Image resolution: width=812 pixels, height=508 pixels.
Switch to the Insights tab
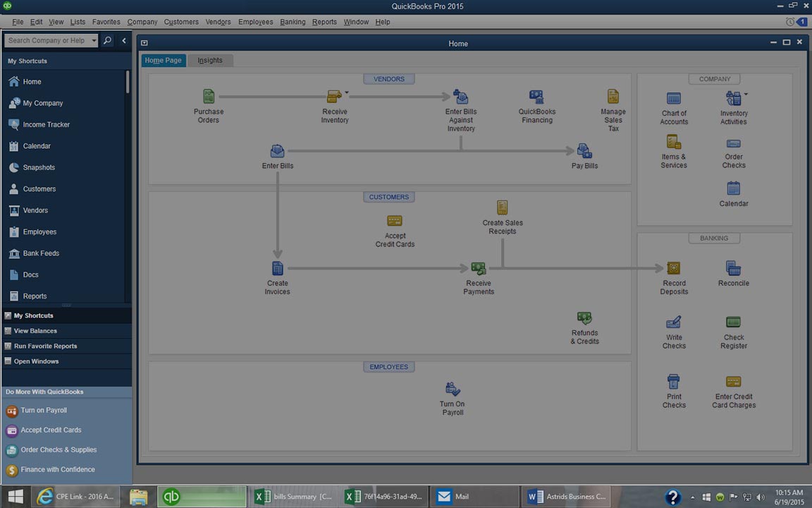[x=210, y=61]
